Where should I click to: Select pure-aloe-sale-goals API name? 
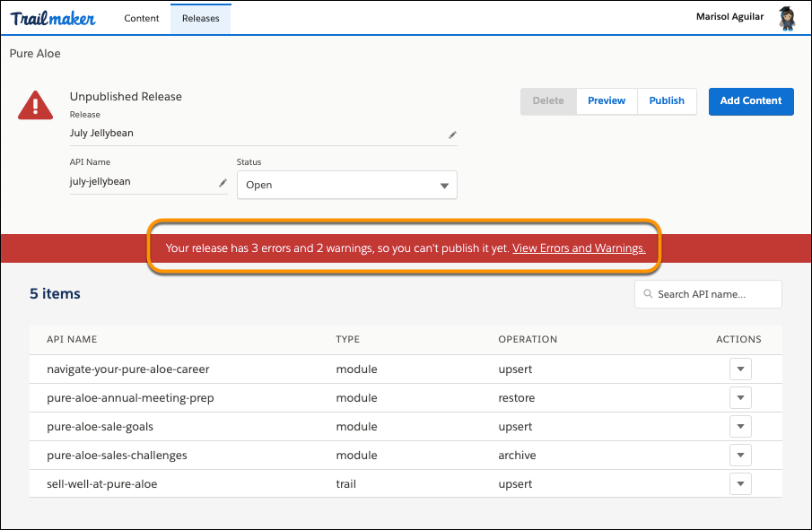[x=100, y=427]
